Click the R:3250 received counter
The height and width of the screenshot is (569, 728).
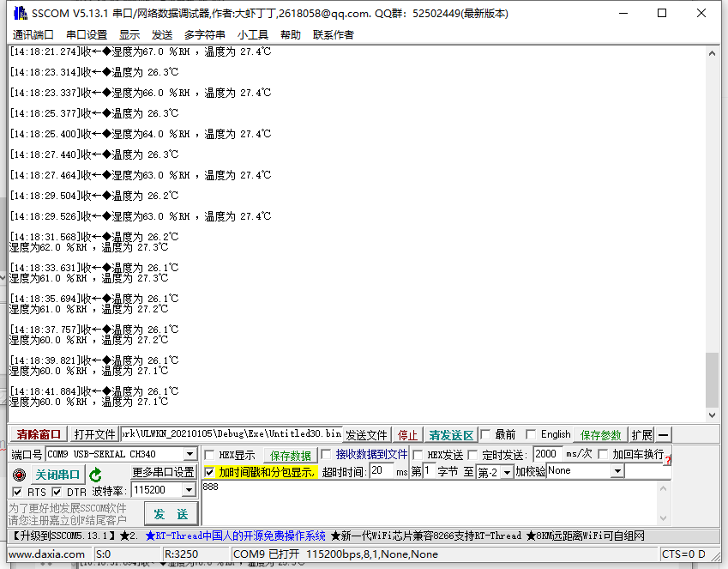tap(196, 554)
